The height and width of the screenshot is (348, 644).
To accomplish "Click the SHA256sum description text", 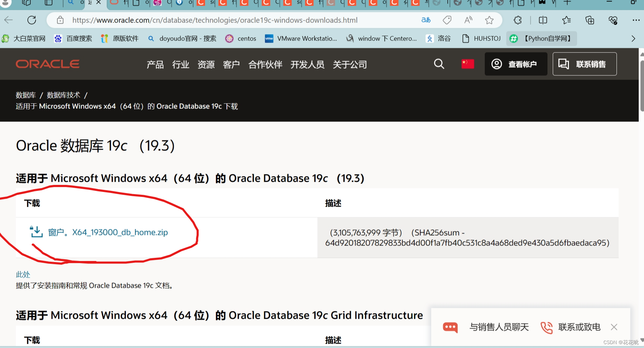I will point(467,238).
